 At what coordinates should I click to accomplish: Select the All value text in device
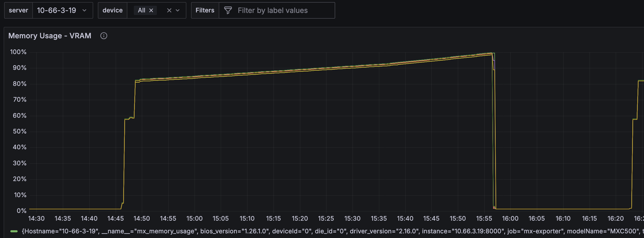141,10
